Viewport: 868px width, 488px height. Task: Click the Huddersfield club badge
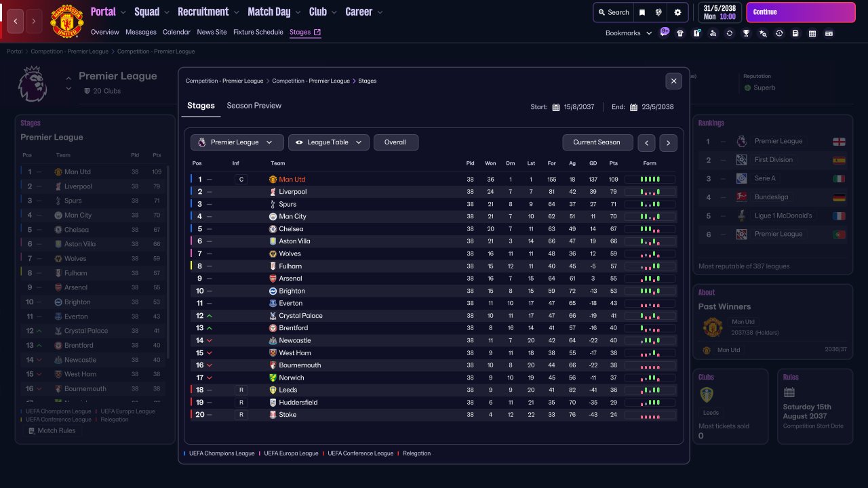(x=273, y=403)
